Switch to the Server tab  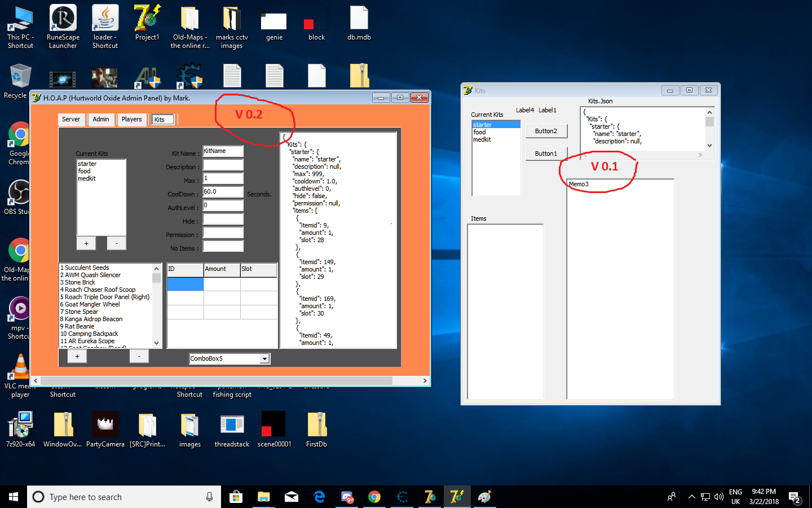71,119
